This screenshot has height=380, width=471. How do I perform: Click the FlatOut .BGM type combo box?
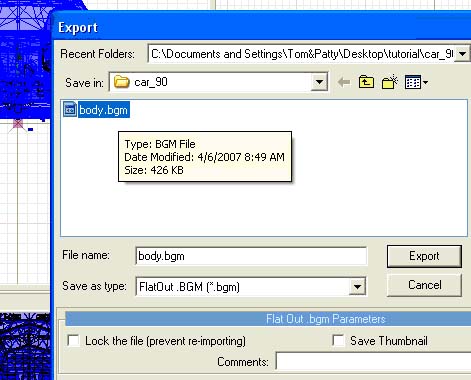(x=251, y=286)
